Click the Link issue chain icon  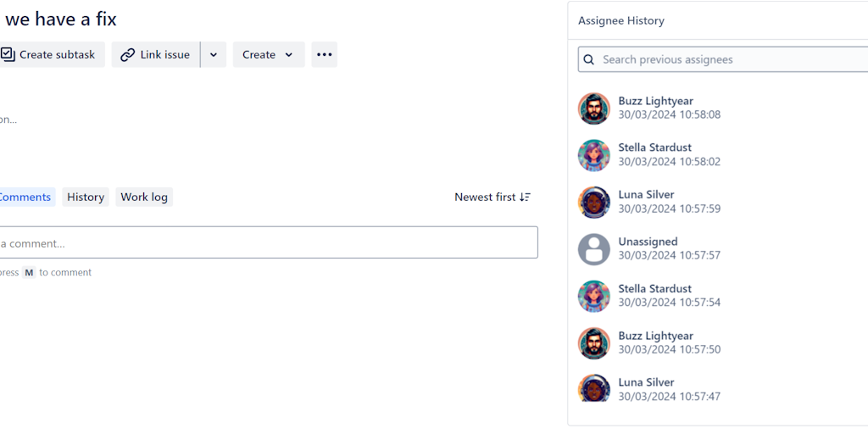coord(127,54)
